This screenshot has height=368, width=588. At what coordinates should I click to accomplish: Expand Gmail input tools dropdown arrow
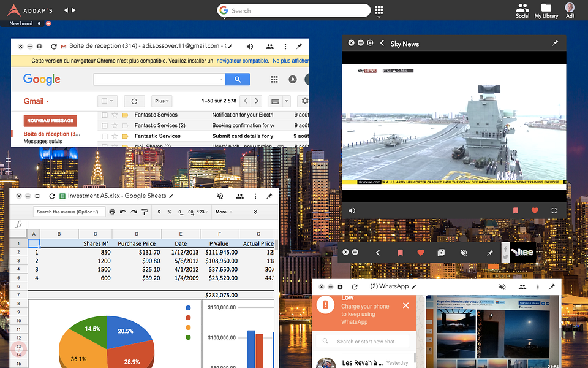click(x=287, y=101)
